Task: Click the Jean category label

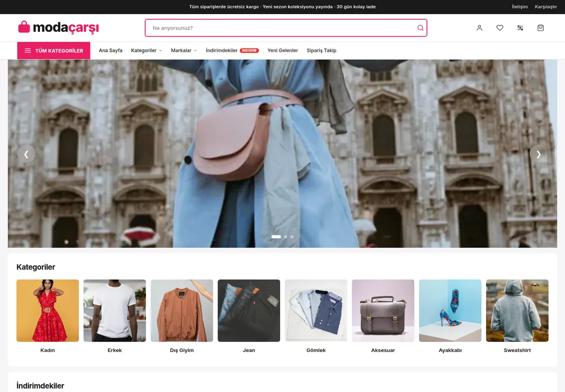Action: coord(249,350)
